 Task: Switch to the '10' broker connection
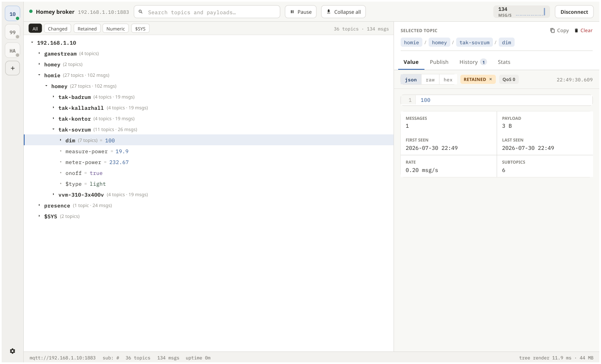click(13, 14)
